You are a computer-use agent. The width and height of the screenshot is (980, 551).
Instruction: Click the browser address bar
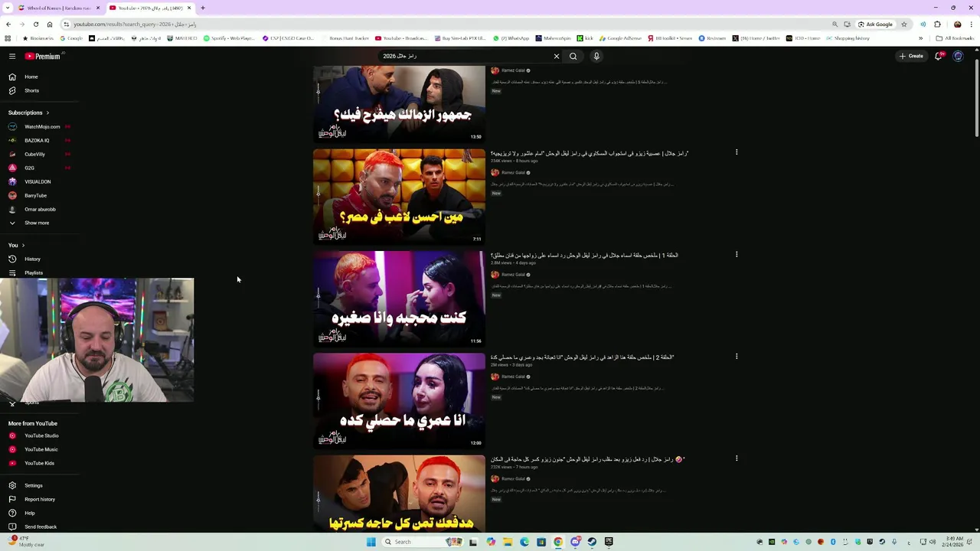point(444,24)
